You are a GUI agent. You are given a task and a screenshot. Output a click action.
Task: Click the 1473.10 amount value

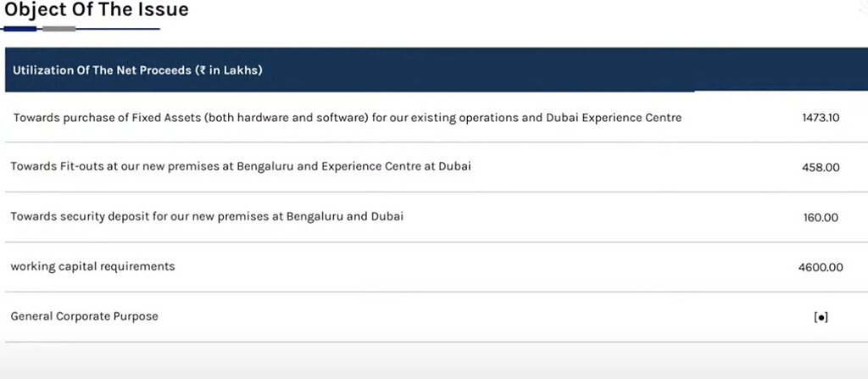(820, 117)
